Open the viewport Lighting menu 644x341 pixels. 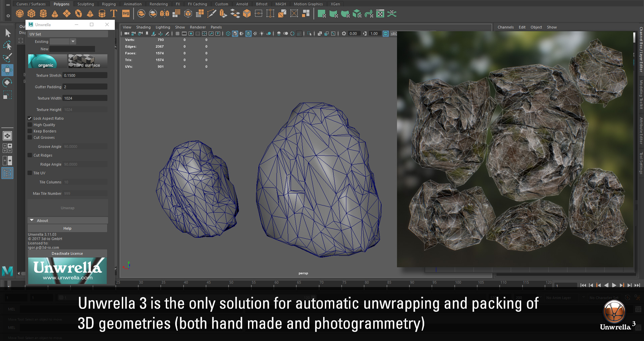[163, 27]
